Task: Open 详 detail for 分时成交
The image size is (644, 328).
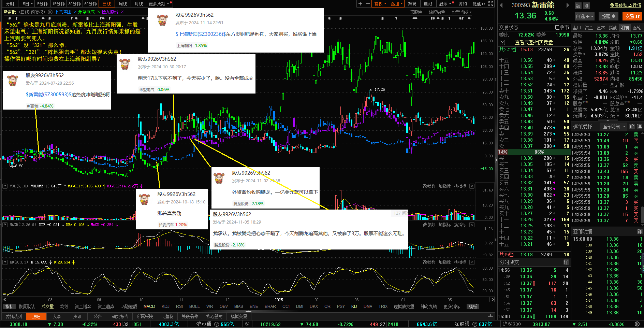Action: pos(566,262)
